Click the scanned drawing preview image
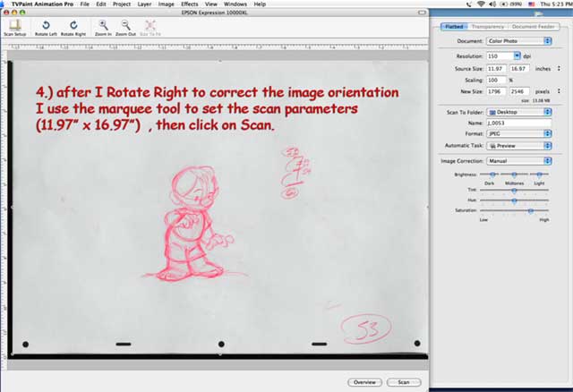This screenshot has height=392, width=573. coord(219,208)
